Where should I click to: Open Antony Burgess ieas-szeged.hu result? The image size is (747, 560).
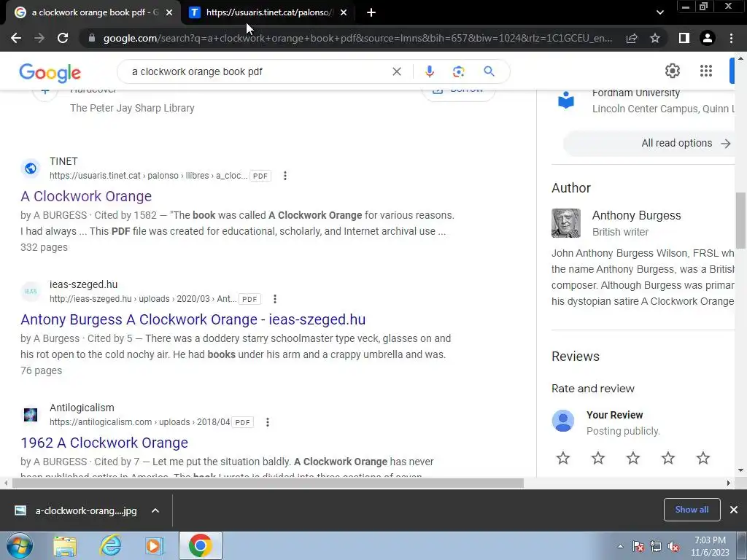coord(193,319)
